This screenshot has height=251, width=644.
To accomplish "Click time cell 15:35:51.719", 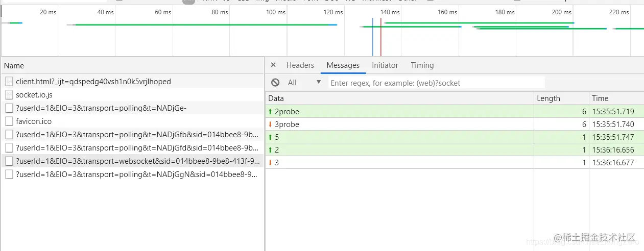I will coord(613,111).
